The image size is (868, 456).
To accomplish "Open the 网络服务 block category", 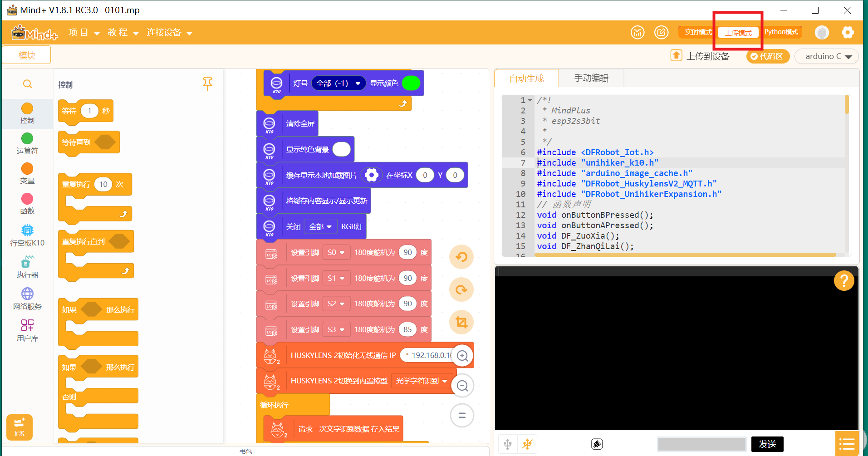I will point(27,299).
